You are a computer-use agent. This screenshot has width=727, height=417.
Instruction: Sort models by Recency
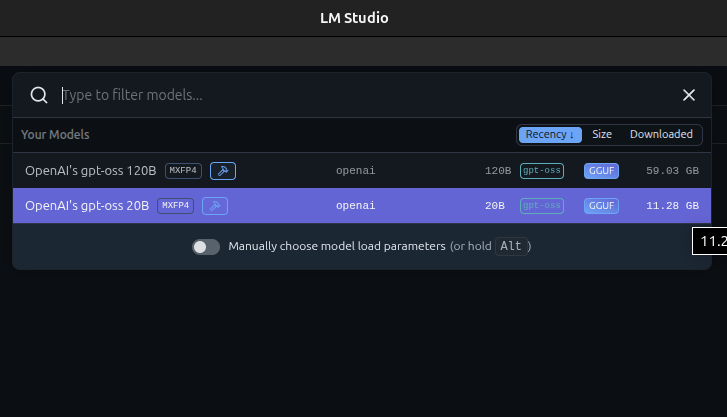[x=549, y=134]
